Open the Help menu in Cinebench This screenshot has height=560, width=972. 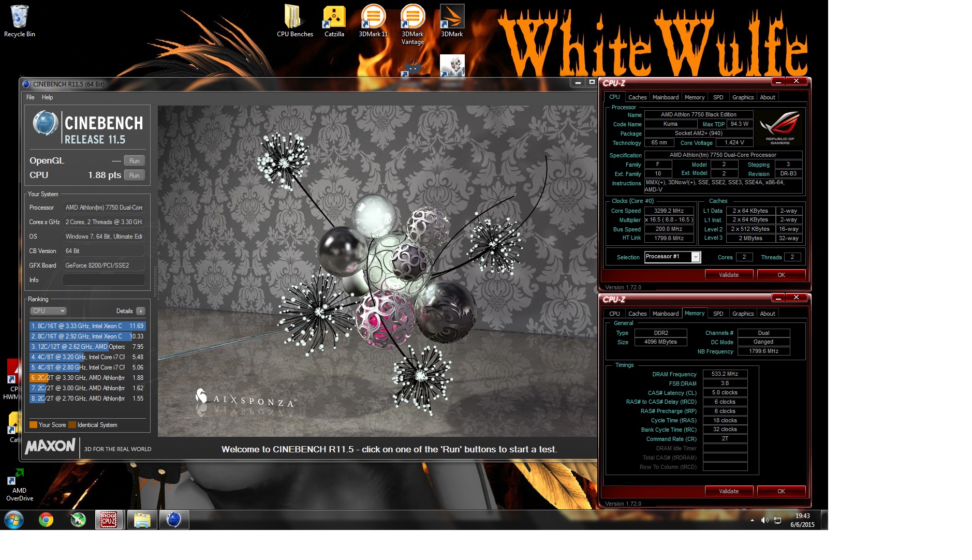coord(47,97)
